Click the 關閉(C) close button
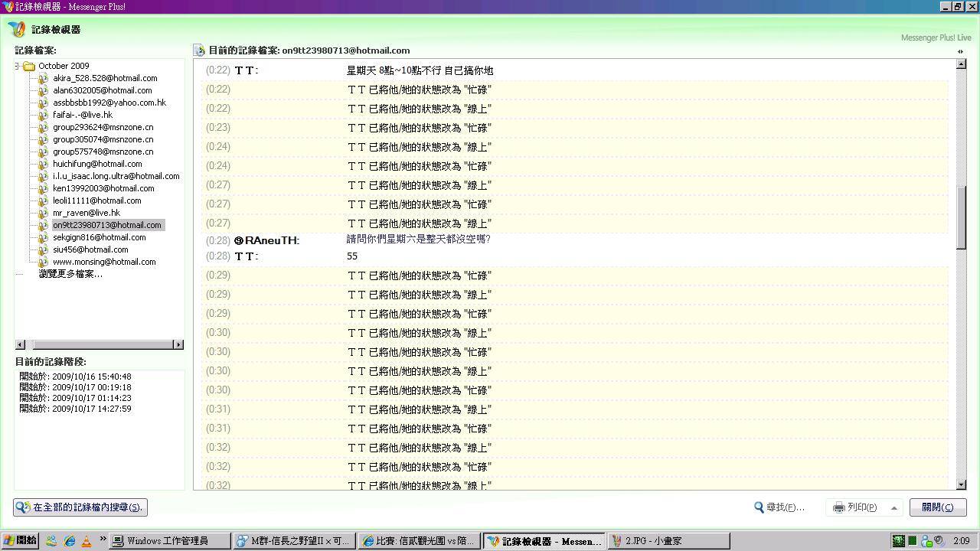980x551 pixels. coord(938,507)
